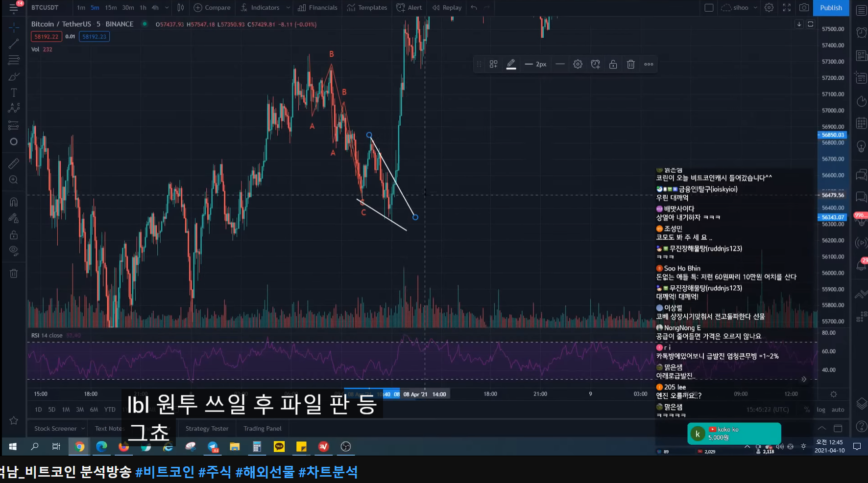Select the ruler measure tool
868x483 pixels.
coord(14,163)
